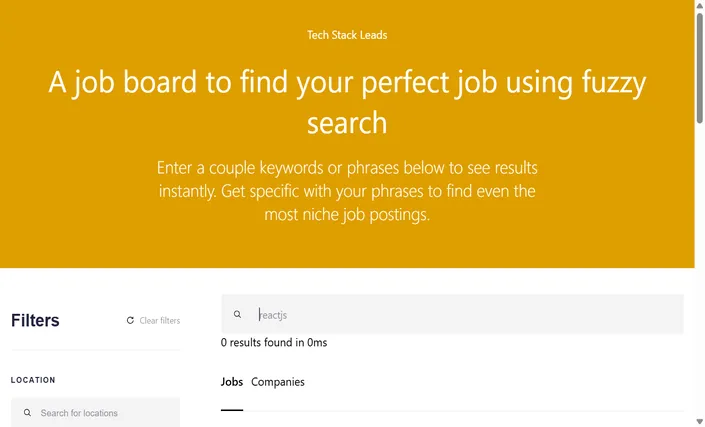Click the keywords description paragraph

347,191
